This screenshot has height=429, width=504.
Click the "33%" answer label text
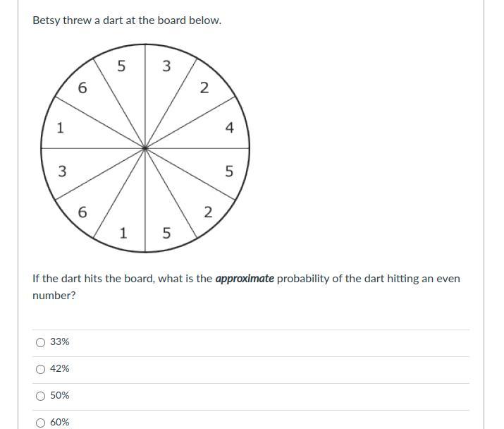coord(60,342)
